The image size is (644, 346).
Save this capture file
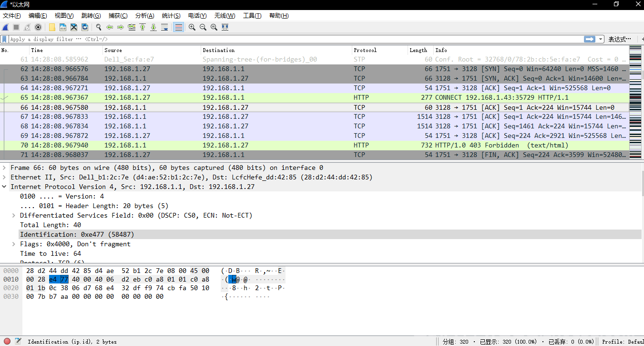click(x=63, y=27)
